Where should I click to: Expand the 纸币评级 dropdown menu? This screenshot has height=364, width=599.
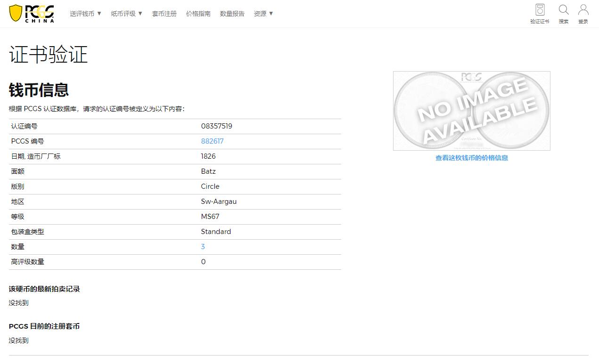(x=127, y=14)
